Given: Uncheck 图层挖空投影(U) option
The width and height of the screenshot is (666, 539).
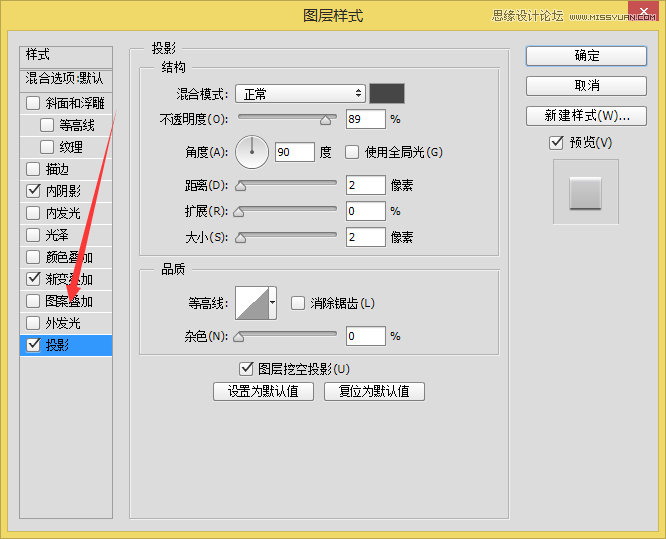Looking at the screenshot, I should point(246,369).
